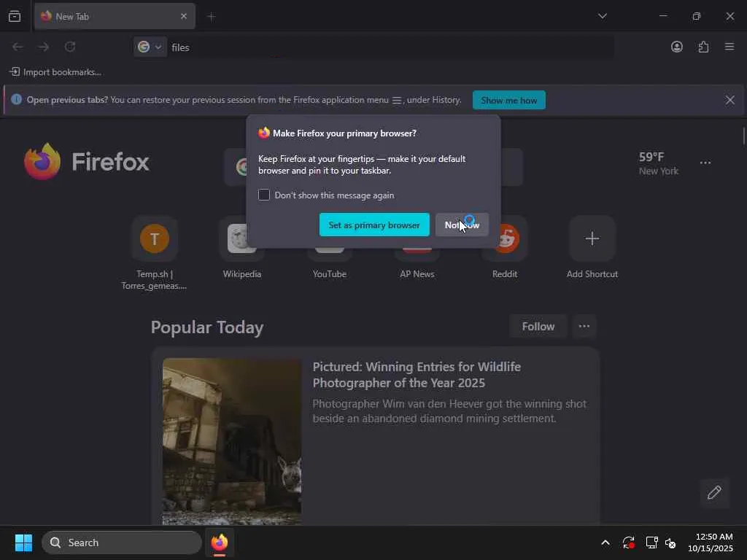Open the 59°F New York weather widget
747x560 pixels.
click(x=659, y=163)
